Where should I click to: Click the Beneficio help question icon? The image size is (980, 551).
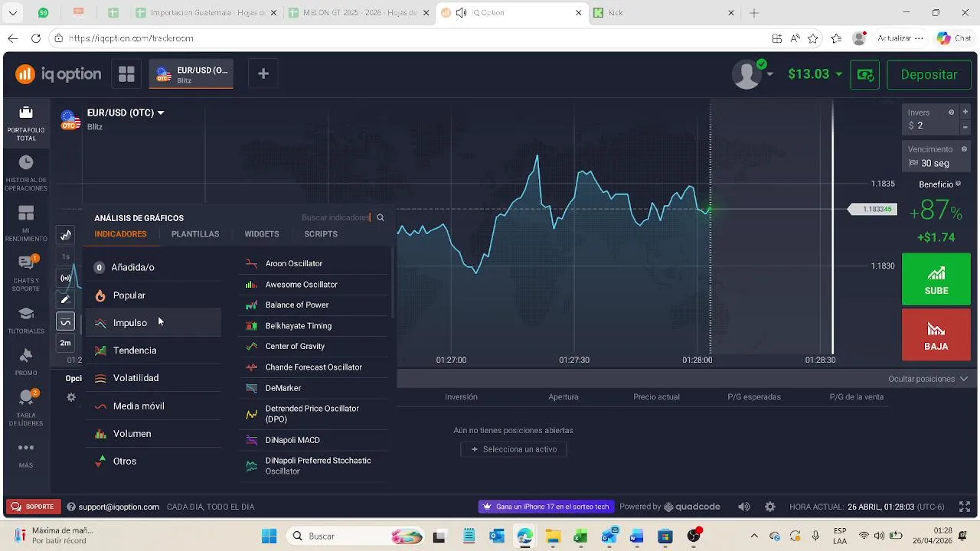958,184
